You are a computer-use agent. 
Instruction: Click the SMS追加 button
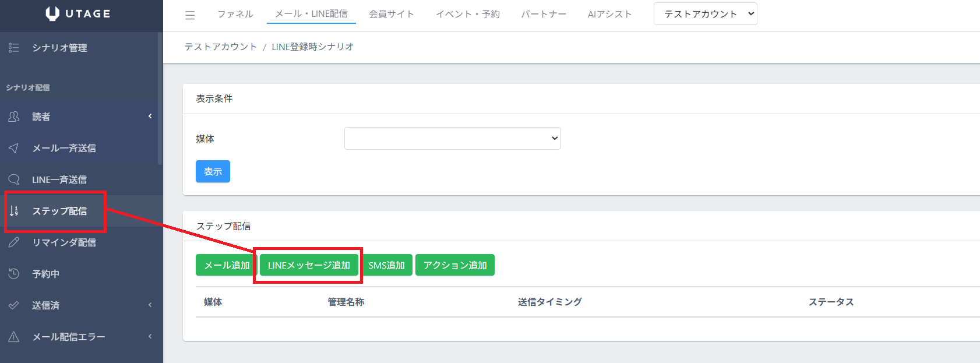click(x=386, y=265)
